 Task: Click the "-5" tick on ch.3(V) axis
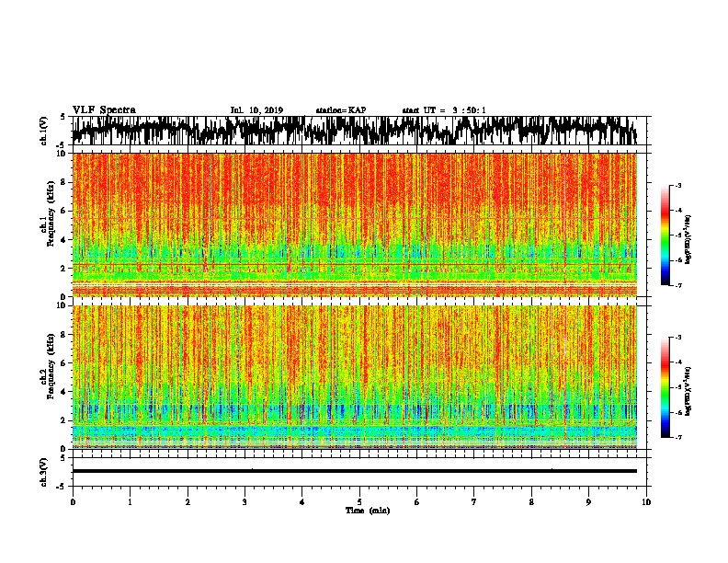coord(63,487)
